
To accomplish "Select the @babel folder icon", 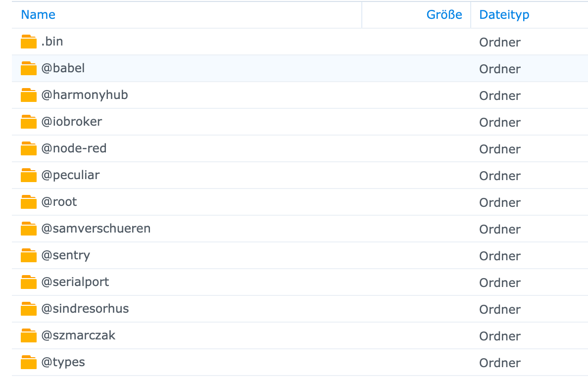I will (29, 68).
